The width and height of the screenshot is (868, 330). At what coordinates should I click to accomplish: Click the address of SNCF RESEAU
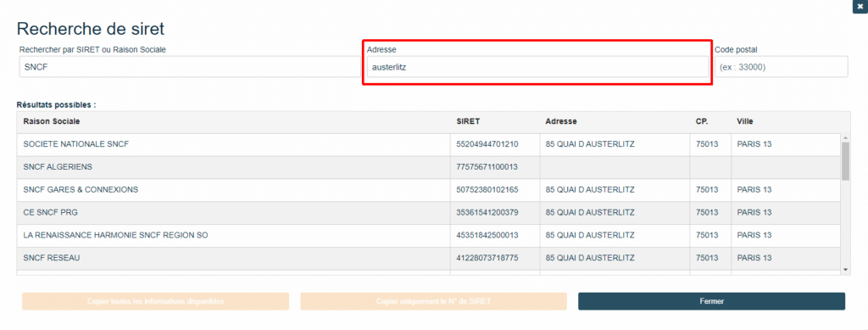point(590,258)
